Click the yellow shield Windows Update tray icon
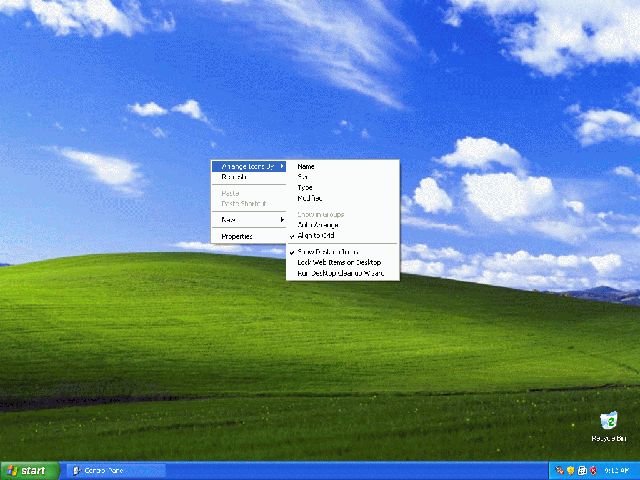Image resolution: width=640 pixels, height=480 pixels. pyautogui.click(x=571, y=471)
